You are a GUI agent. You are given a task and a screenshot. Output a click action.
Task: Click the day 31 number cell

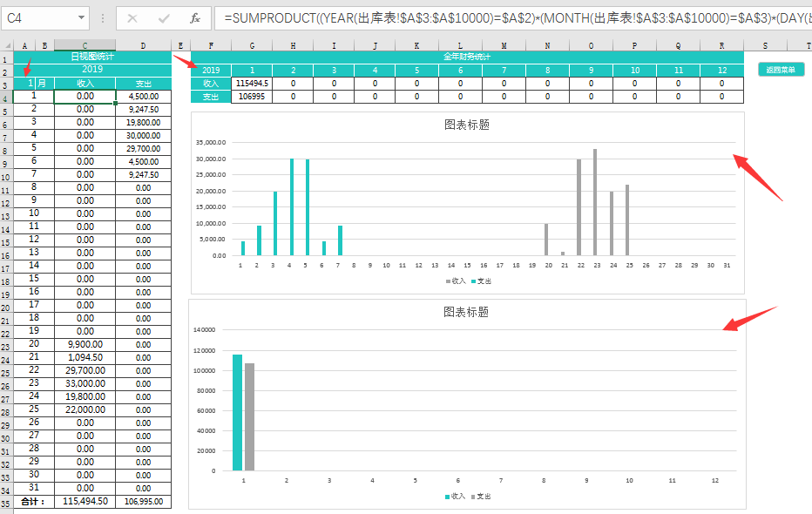pyautogui.click(x=34, y=488)
